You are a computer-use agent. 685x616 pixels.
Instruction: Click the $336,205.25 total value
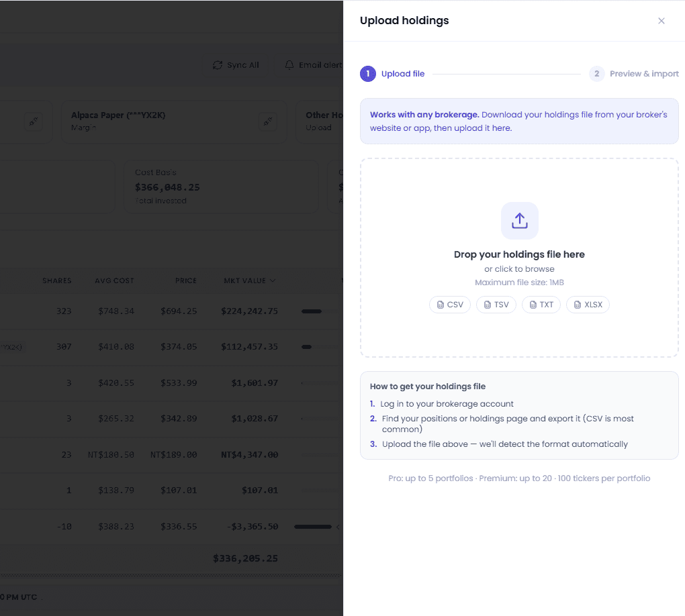point(246,558)
